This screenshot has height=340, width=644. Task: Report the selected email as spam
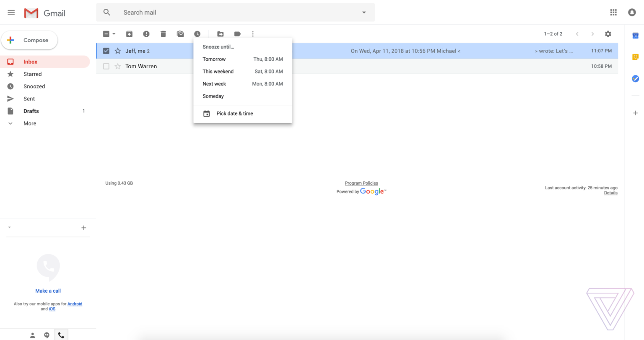(x=146, y=33)
